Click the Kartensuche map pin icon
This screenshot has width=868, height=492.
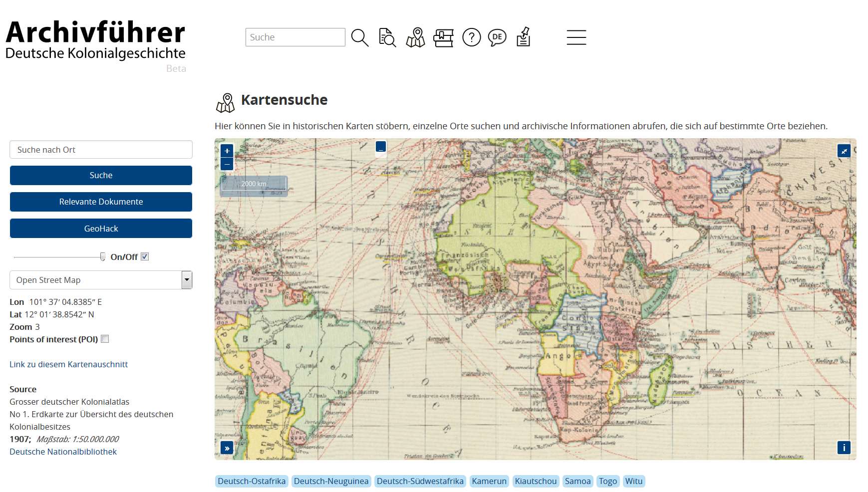click(x=225, y=102)
